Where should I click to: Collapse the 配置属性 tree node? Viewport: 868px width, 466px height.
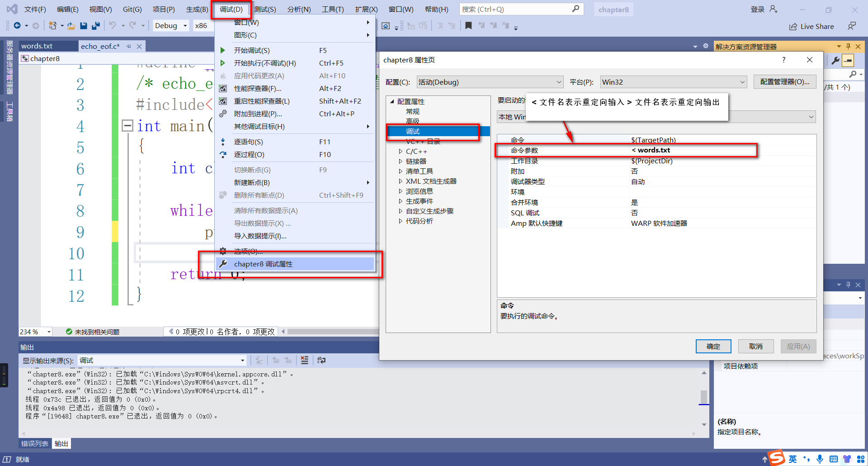(392, 102)
